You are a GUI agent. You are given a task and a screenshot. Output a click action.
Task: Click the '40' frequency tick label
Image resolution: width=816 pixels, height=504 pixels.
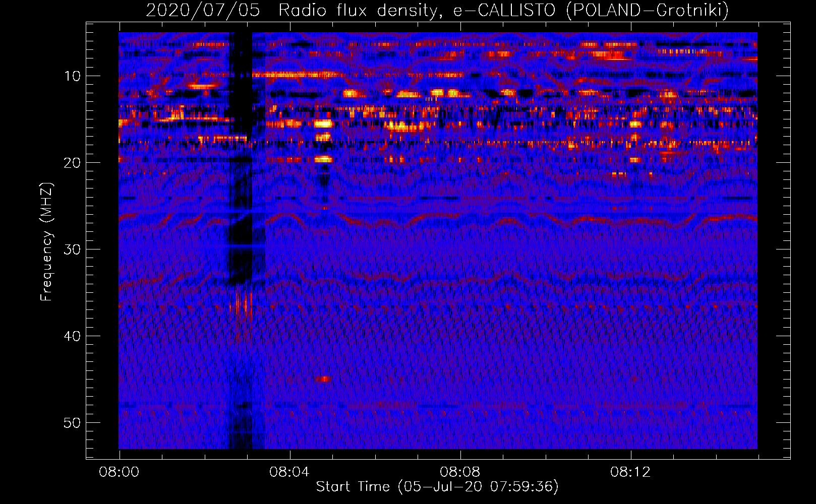(72, 336)
